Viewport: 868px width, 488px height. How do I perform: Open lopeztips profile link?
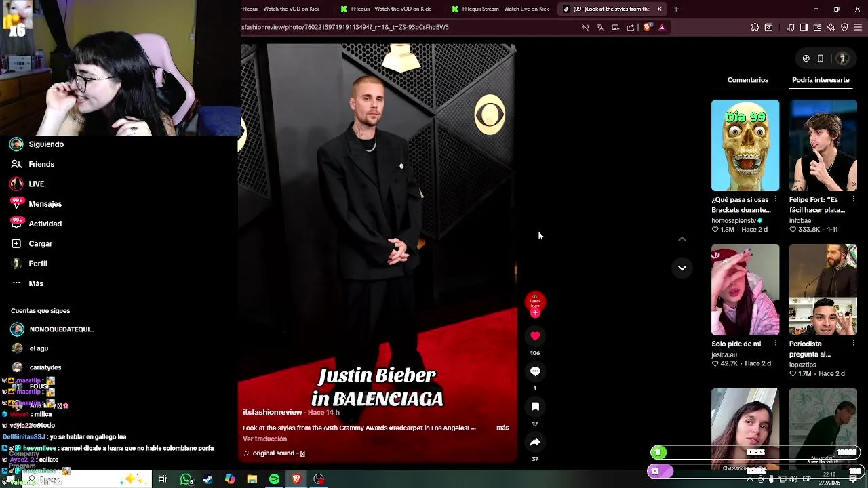803,365
